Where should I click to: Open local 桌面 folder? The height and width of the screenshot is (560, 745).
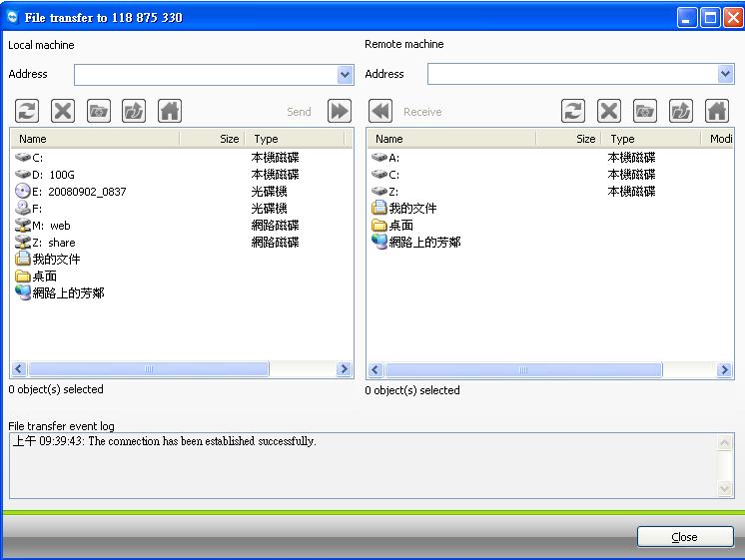(36, 276)
